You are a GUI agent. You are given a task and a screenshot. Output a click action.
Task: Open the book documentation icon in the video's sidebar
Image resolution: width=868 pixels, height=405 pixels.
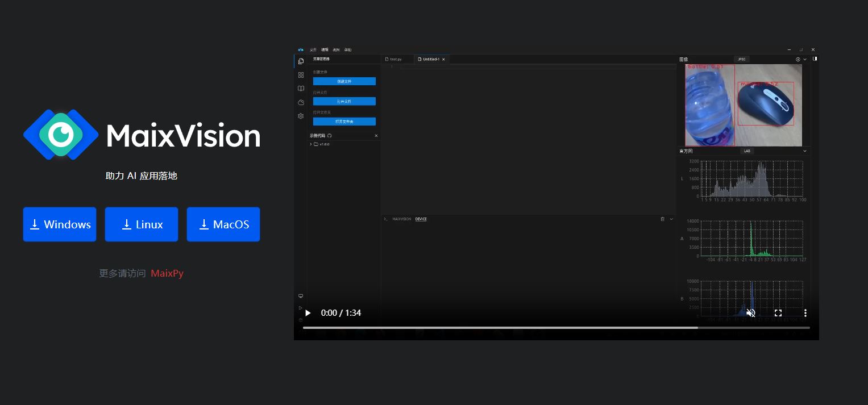[x=301, y=89]
